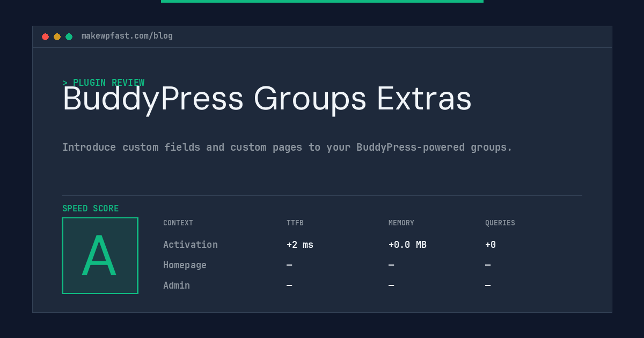
Task: Click the Admin TTFB dash
Action: pyautogui.click(x=289, y=285)
